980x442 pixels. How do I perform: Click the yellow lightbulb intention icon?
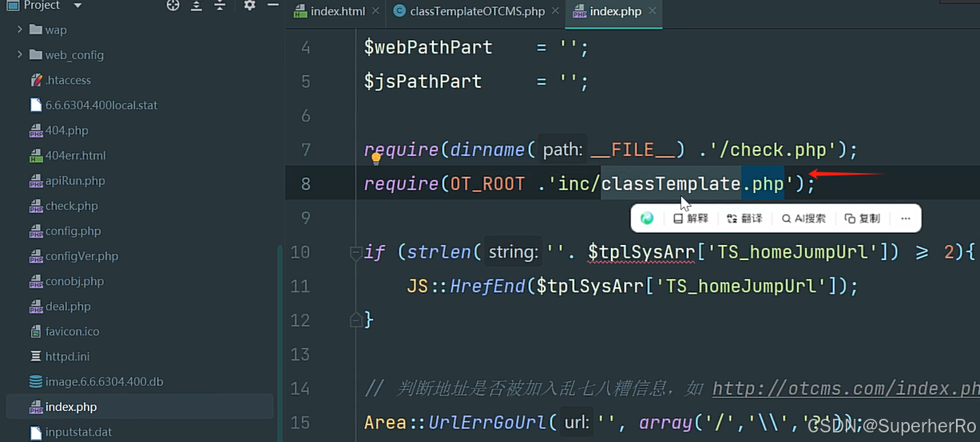coord(375,158)
